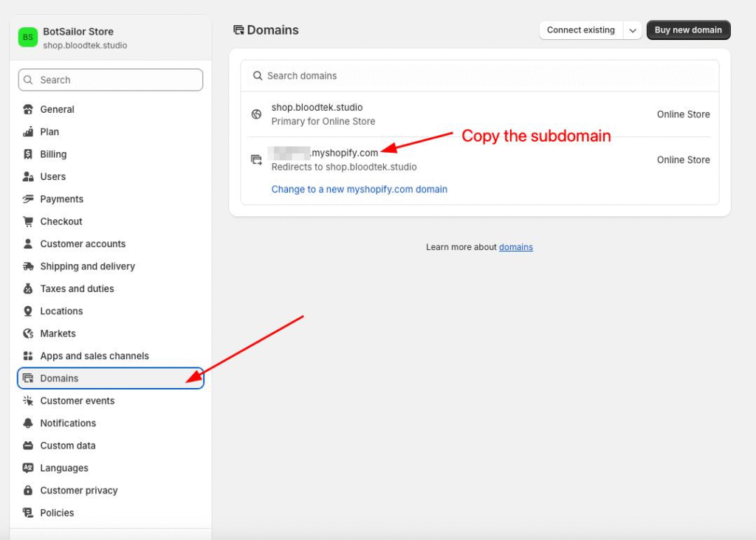
Task: Open the shop.bloodtek.studio primary domain row
Action: (480, 114)
